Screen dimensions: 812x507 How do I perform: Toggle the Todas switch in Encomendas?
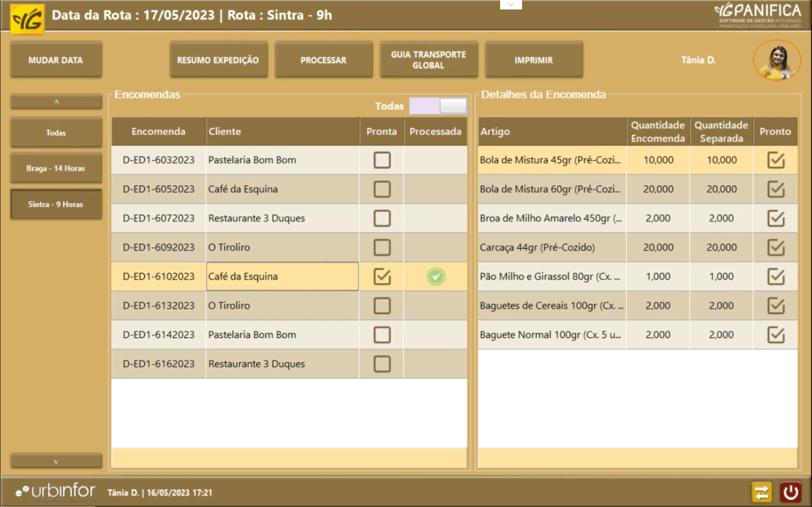tap(438, 106)
